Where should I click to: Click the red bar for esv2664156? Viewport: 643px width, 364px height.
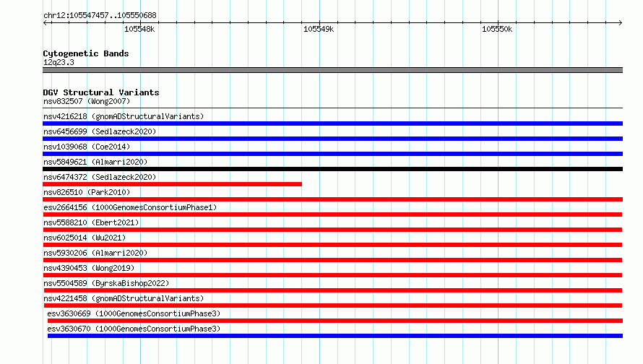tap(332, 214)
